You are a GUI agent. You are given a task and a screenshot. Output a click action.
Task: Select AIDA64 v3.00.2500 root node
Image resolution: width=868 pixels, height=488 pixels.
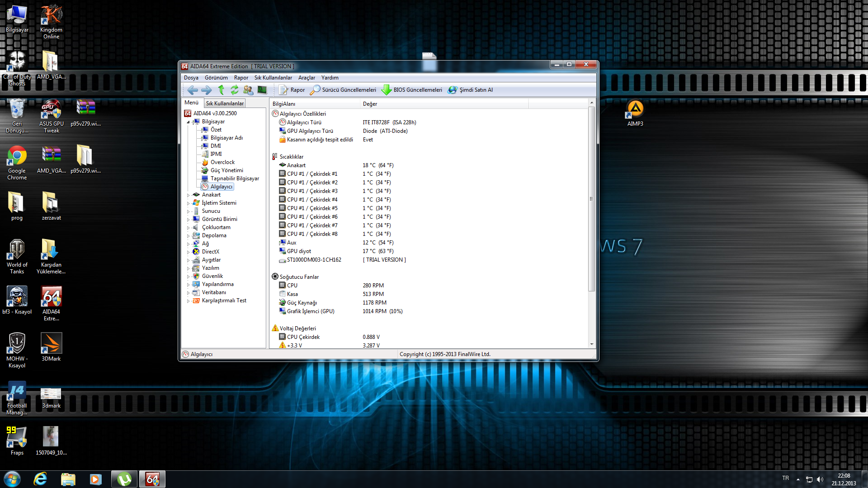(215, 113)
